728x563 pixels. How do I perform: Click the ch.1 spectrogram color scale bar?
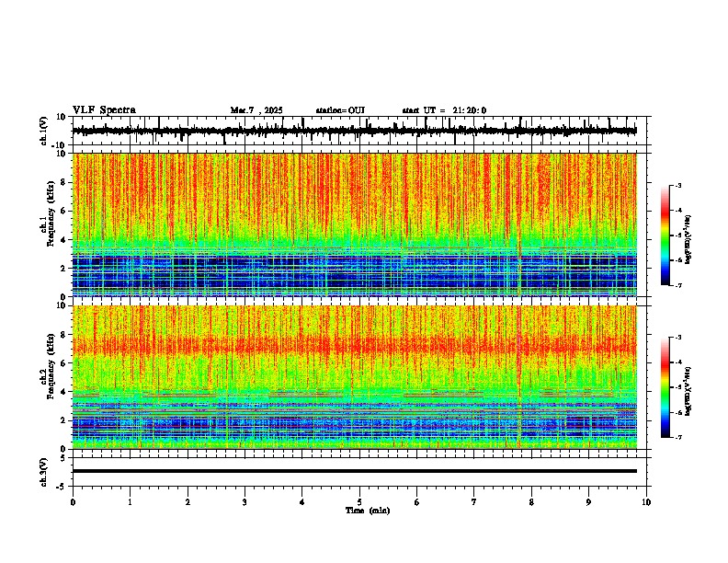click(x=665, y=236)
